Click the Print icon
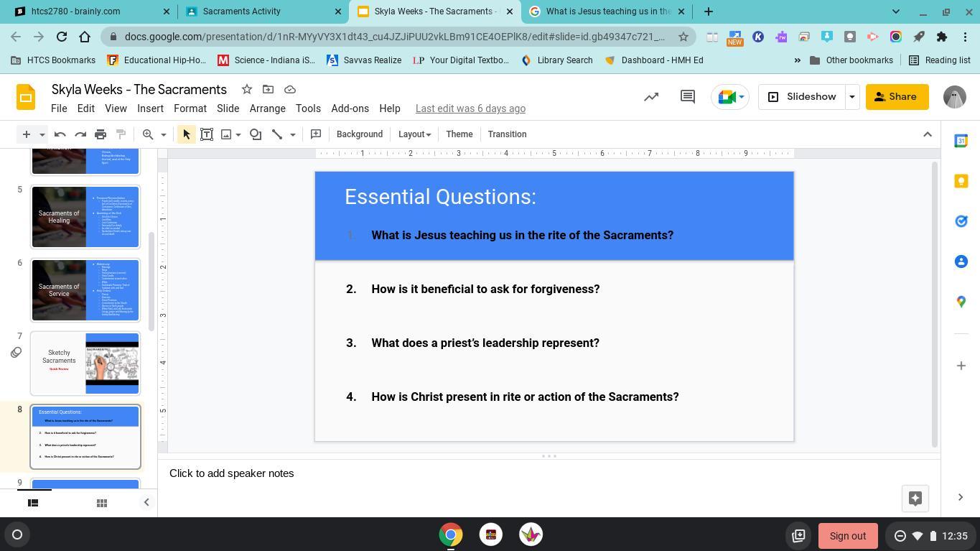The height and width of the screenshot is (551, 980). tap(101, 134)
